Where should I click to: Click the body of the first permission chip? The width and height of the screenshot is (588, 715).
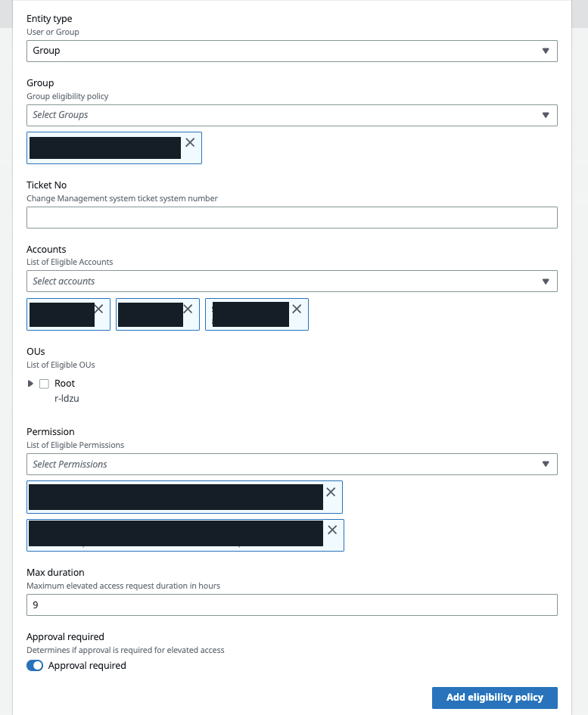pyautogui.click(x=176, y=497)
